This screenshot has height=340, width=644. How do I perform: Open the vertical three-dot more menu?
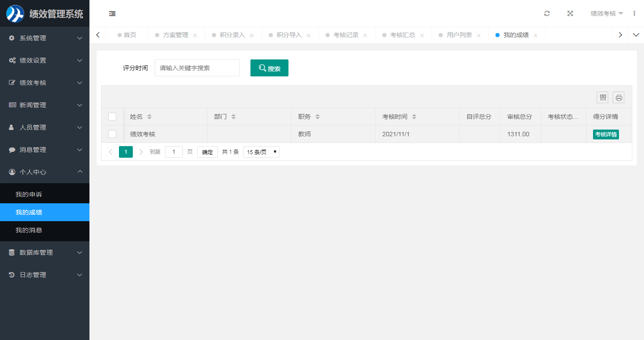pos(634,13)
